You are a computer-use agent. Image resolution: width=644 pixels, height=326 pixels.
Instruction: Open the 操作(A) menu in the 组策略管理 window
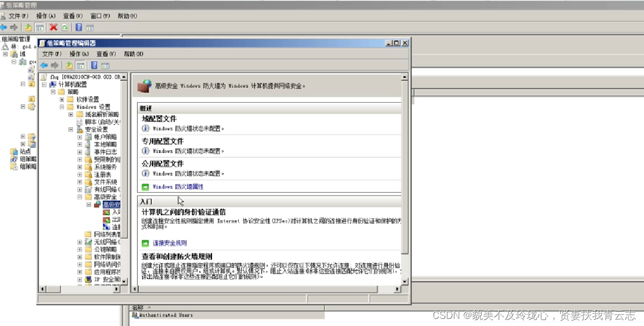[46, 16]
